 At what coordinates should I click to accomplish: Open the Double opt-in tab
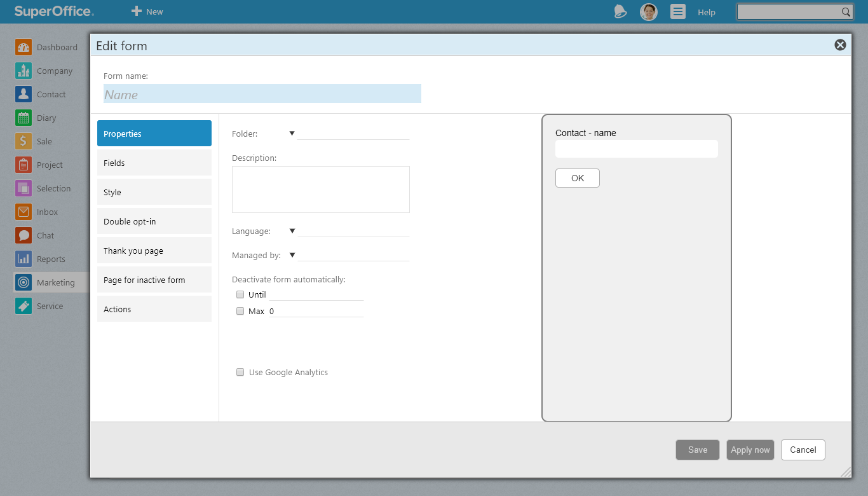[x=154, y=221]
